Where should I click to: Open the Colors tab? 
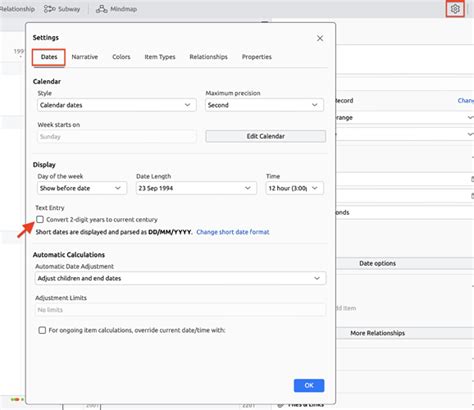[121, 57]
